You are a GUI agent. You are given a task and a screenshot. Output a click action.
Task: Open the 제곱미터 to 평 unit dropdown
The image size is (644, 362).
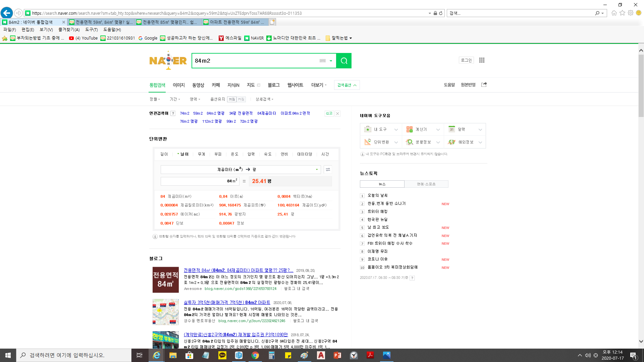240,170
